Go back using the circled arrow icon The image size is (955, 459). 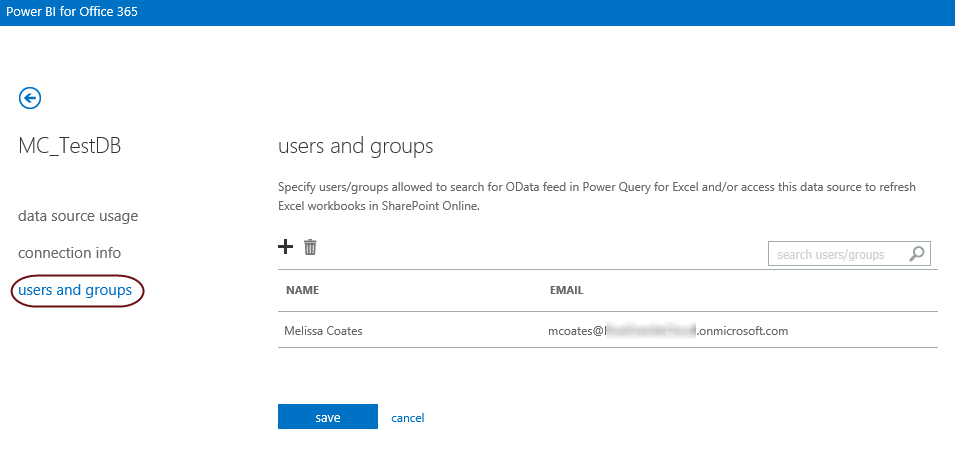tap(30, 97)
